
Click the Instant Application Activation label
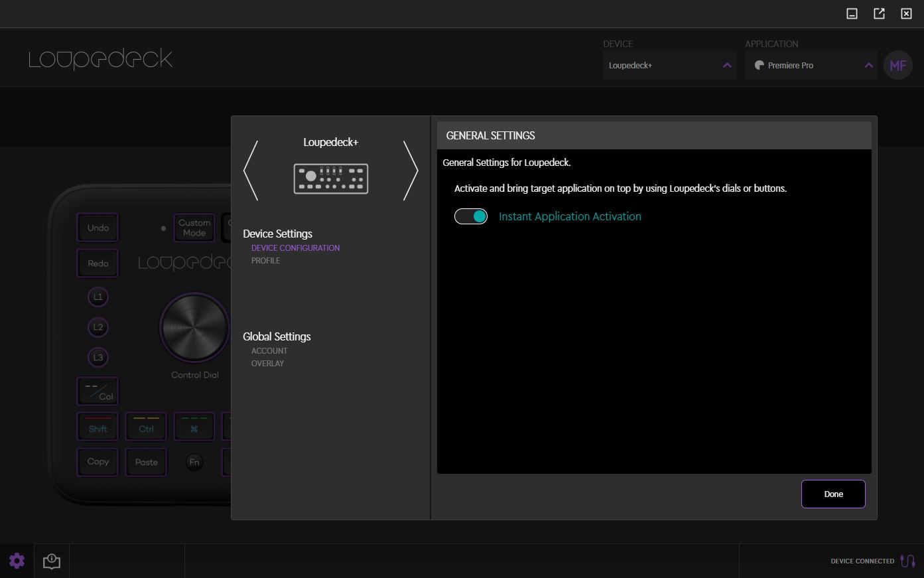point(570,216)
